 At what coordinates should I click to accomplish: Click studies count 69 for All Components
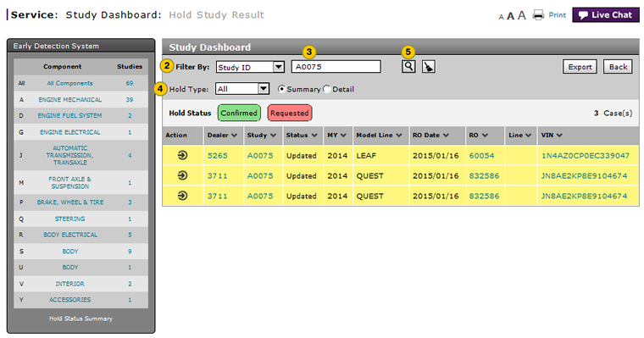tap(130, 83)
